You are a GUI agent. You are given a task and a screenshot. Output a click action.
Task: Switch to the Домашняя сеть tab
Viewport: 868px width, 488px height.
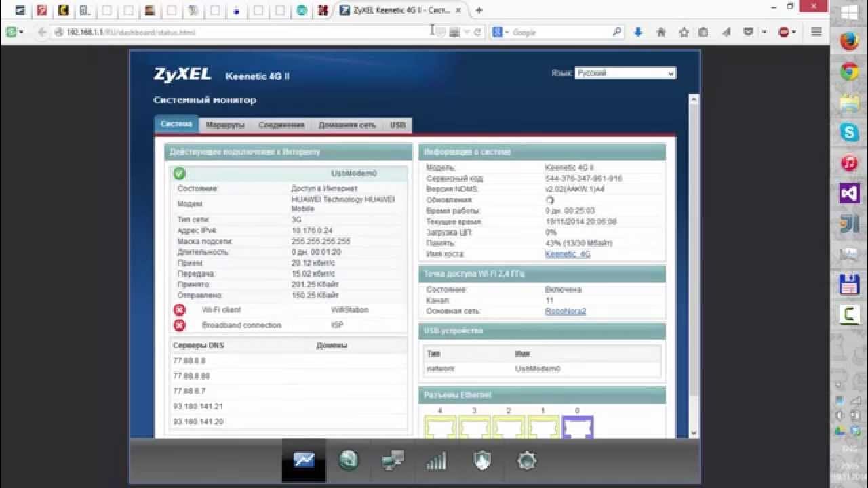pos(347,125)
